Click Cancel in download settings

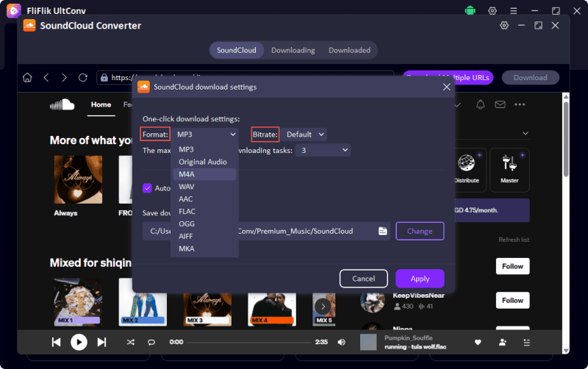click(x=363, y=279)
